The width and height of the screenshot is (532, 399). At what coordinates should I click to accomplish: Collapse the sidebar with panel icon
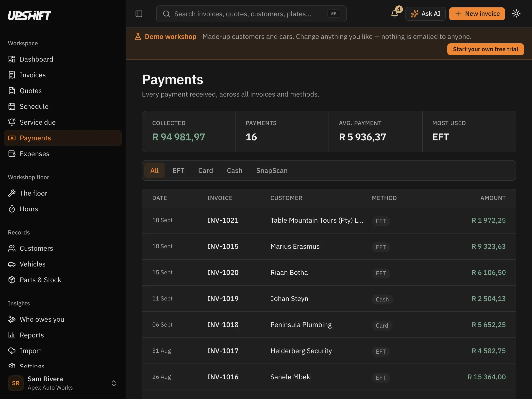click(139, 14)
